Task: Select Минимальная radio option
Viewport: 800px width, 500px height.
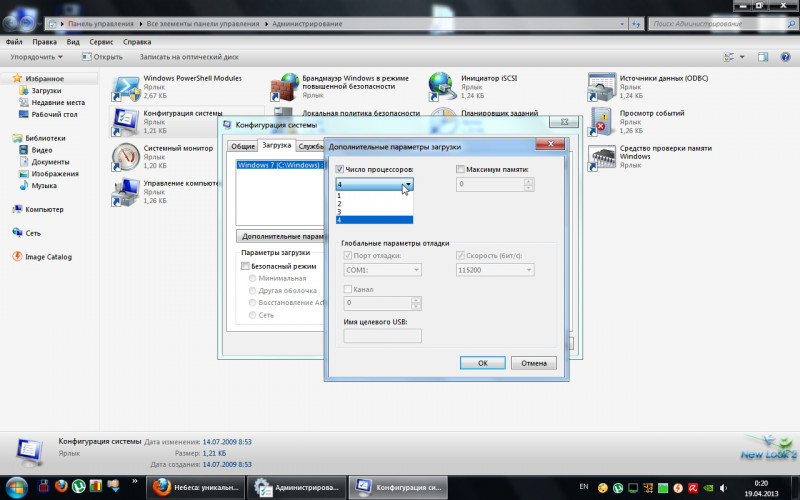Action: [x=252, y=279]
